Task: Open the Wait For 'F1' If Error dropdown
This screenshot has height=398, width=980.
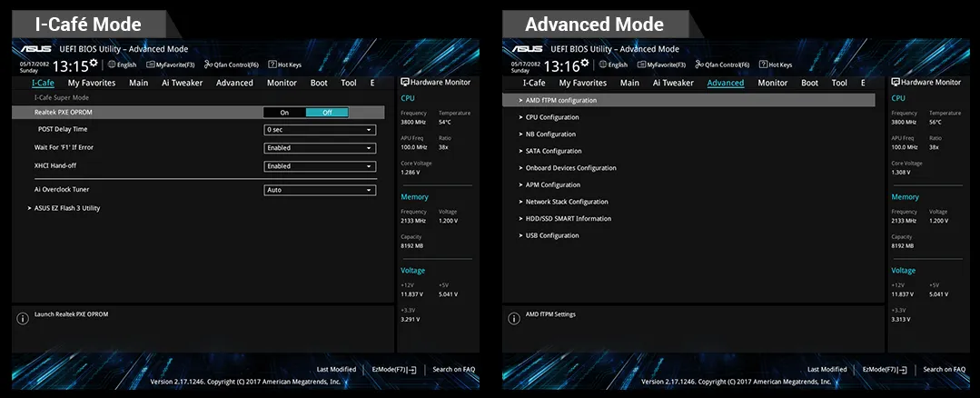Action: (x=320, y=147)
